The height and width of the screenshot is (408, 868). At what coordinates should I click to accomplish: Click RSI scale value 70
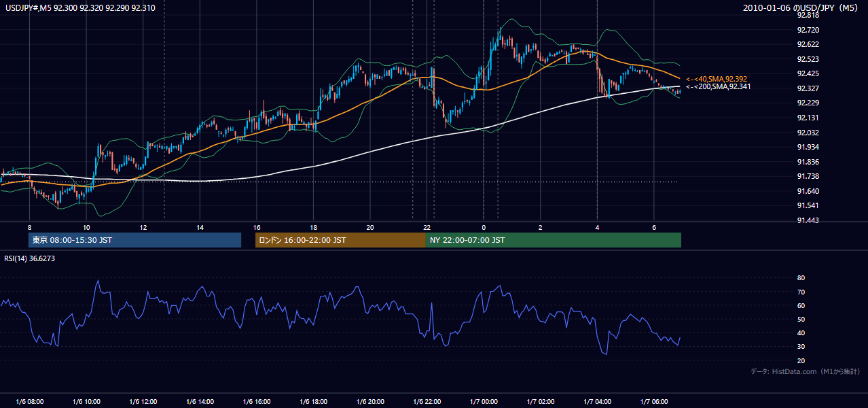click(x=801, y=292)
